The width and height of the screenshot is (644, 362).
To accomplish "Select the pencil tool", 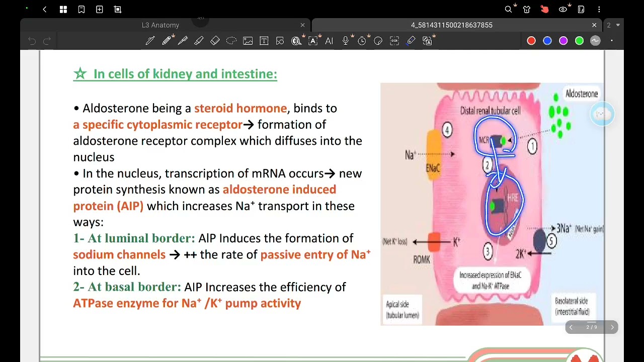I will click(167, 41).
